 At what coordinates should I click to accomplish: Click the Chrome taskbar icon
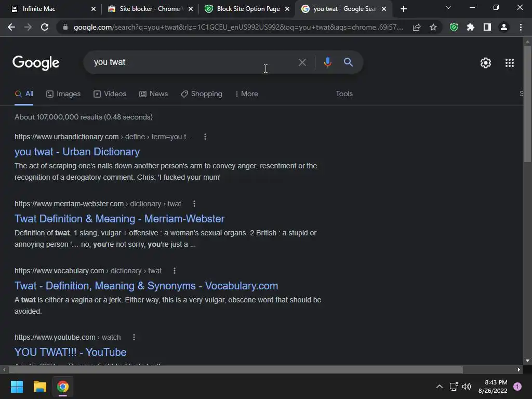(x=62, y=387)
